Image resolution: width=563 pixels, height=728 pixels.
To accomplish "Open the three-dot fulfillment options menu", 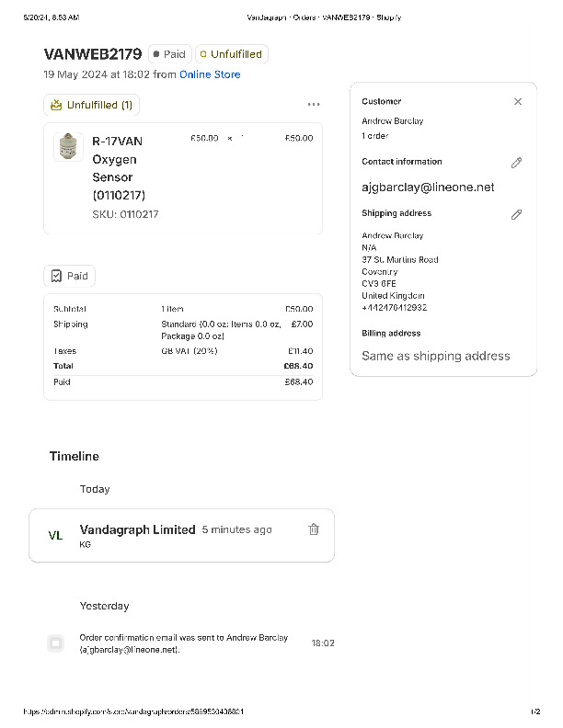I will (x=314, y=105).
